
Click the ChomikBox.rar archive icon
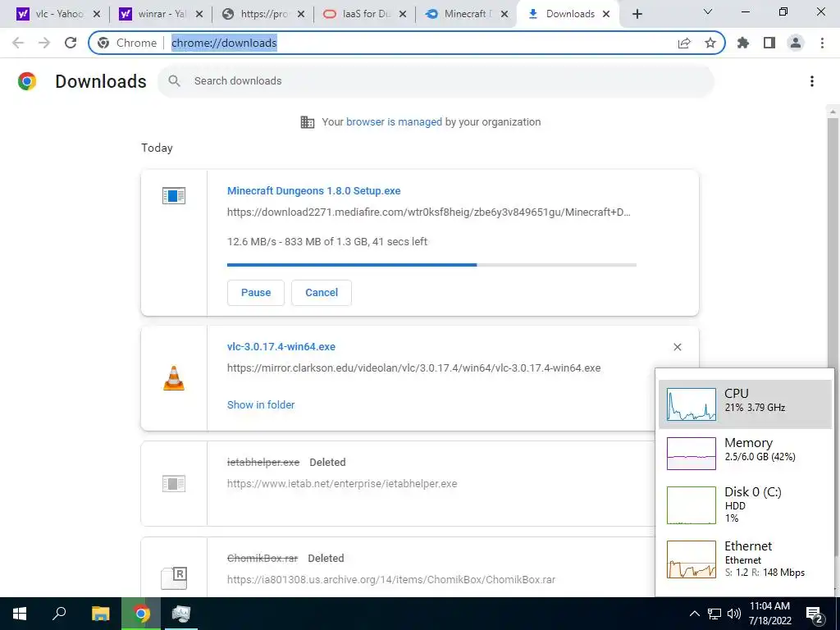174,577
